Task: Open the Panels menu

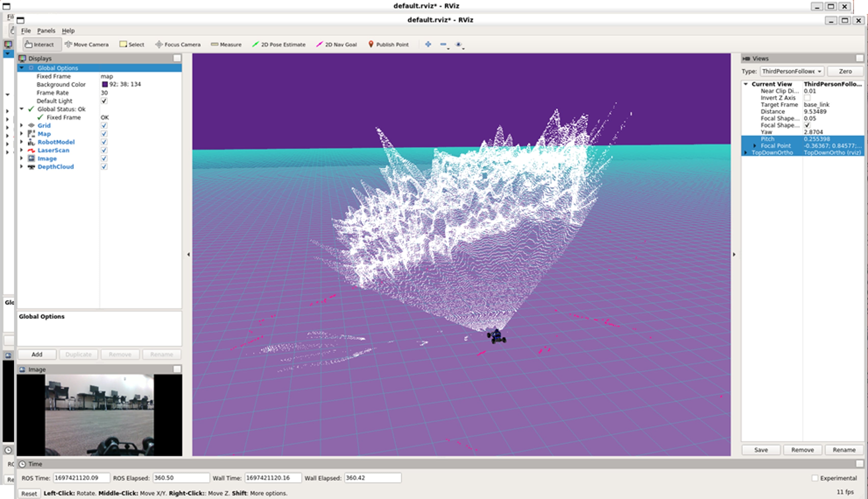Action: pyautogui.click(x=46, y=31)
